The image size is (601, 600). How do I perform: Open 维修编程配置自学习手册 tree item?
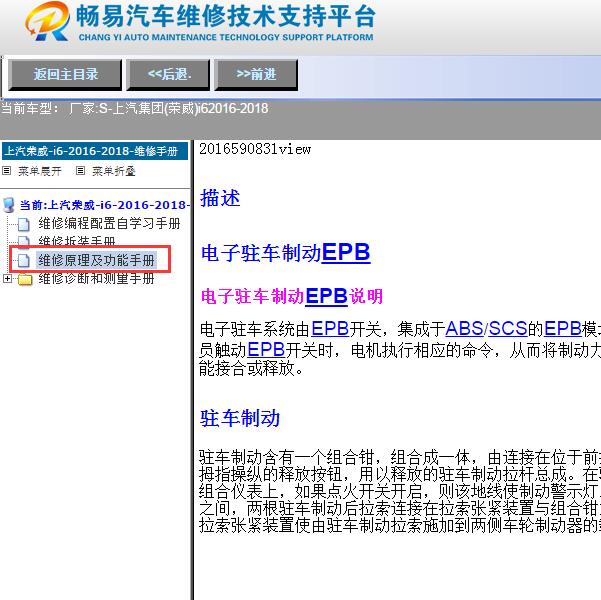coord(109,223)
